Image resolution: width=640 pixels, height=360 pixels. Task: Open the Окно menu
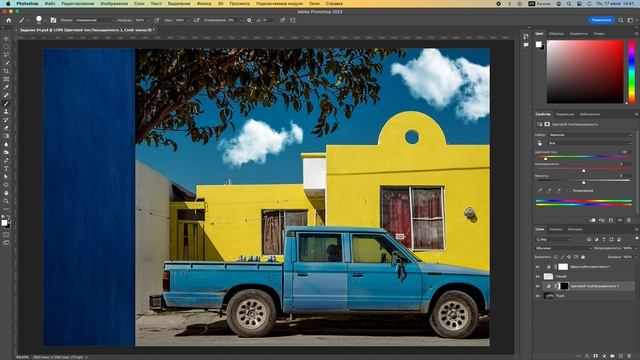pos(314,3)
